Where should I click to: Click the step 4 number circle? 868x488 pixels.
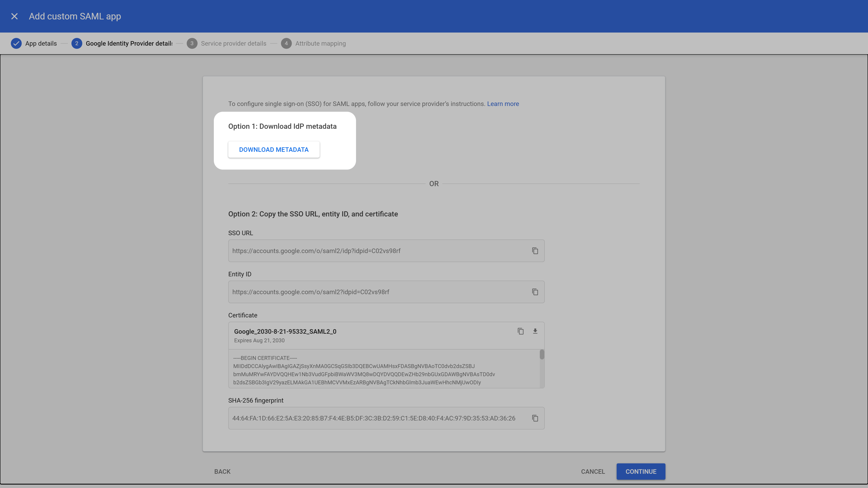point(286,43)
